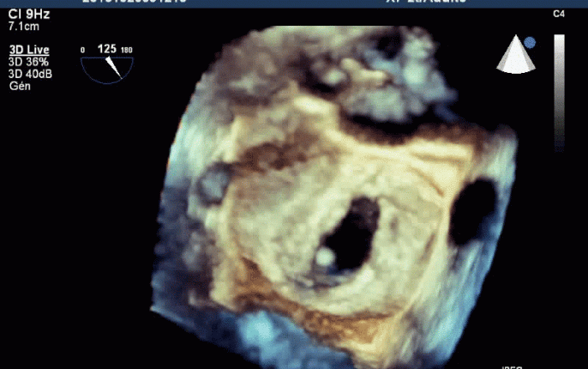
Task: Click the 3D 40dB compression value
Action: (30, 74)
